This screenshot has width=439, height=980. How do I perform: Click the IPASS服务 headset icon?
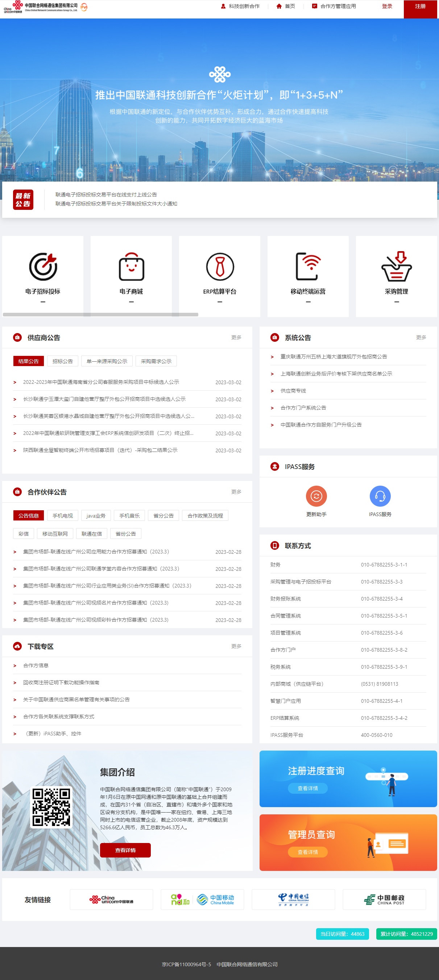click(380, 496)
